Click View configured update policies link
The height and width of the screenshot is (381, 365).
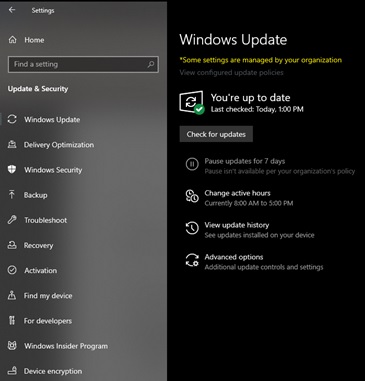click(231, 72)
